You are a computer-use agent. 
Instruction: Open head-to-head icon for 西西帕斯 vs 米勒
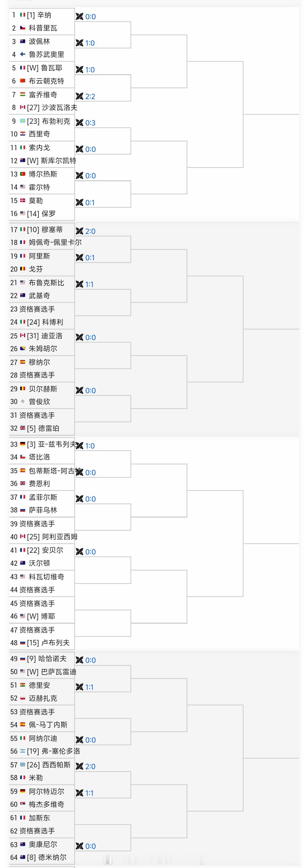click(79, 766)
